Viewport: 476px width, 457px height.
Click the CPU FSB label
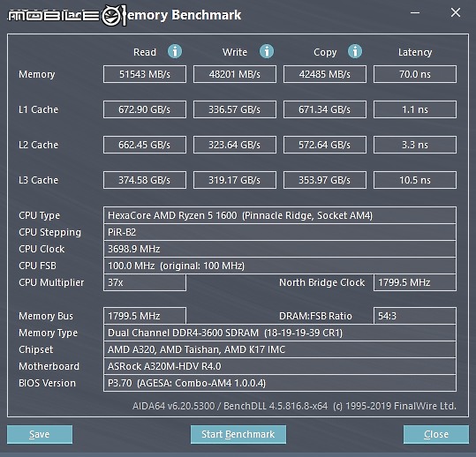(37, 266)
